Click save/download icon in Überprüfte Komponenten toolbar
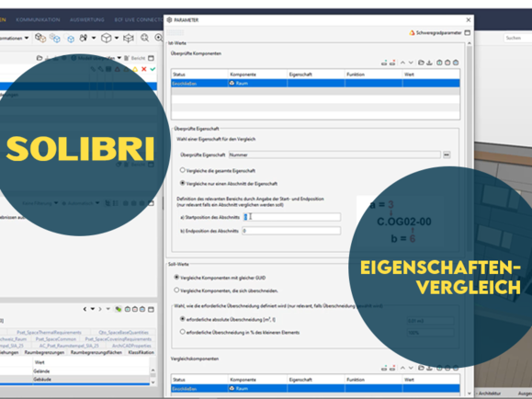 click(429, 63)
